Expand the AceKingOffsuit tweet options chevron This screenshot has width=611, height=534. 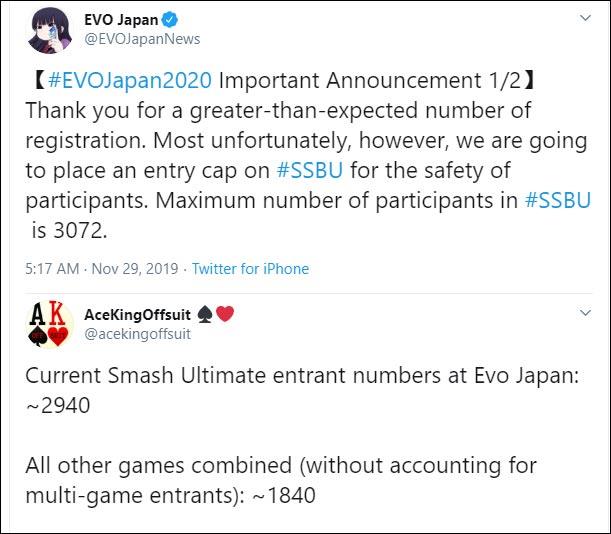(585, 313)
